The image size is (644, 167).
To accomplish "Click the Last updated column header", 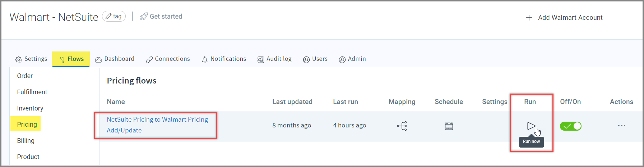I will click(292, 102).
